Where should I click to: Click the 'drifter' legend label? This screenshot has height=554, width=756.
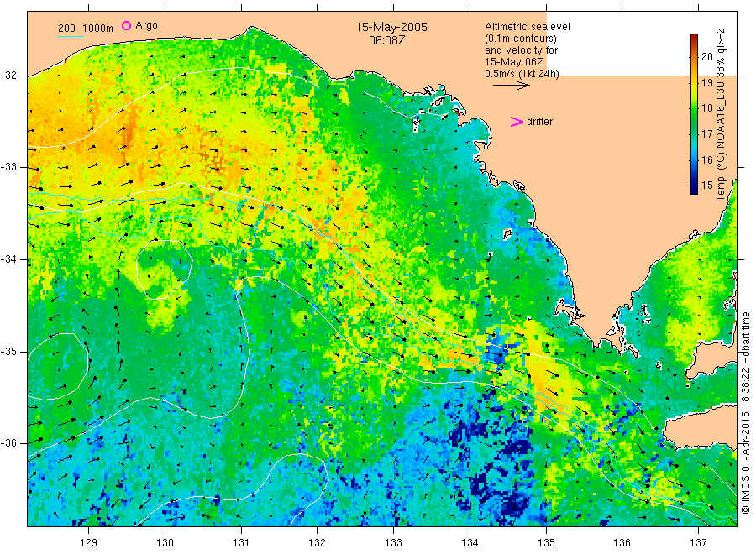coord(539,122)
